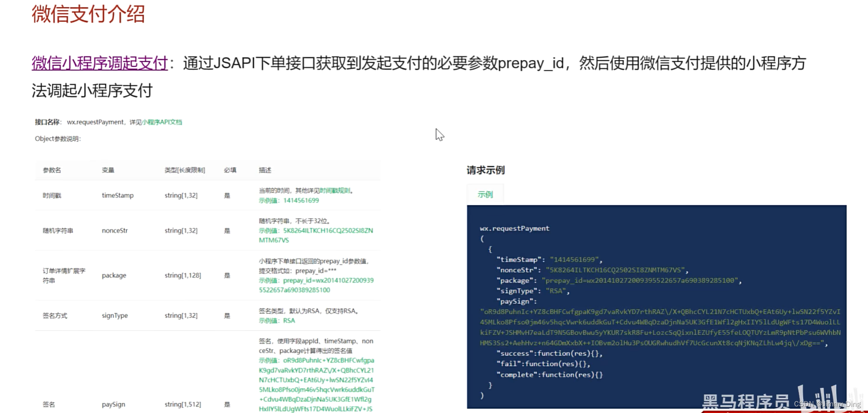
Task: Click the 订单详情扩展字符串 parameter name
Action: click(x=64, y=276)
